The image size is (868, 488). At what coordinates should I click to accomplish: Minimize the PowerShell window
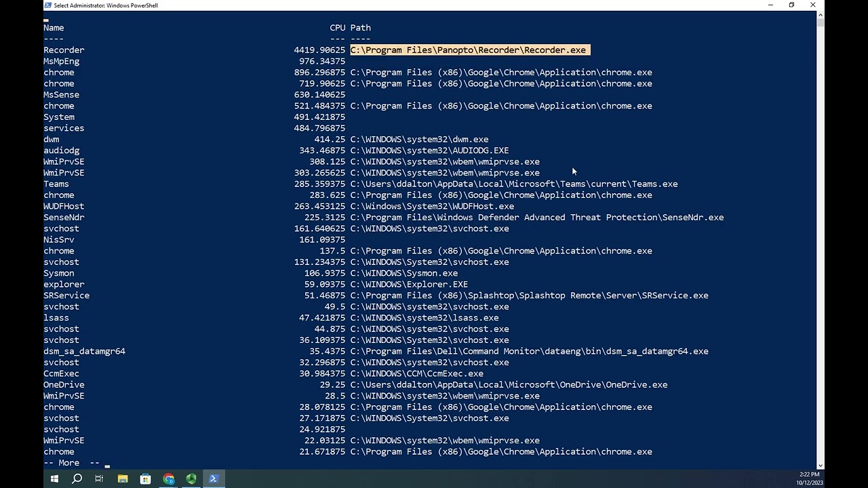point(770,5)
